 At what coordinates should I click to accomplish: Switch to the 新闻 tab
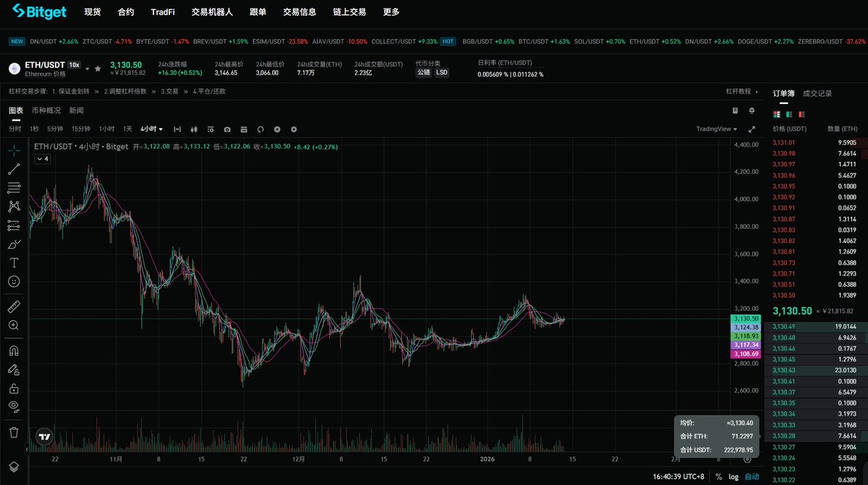[77, 111]
